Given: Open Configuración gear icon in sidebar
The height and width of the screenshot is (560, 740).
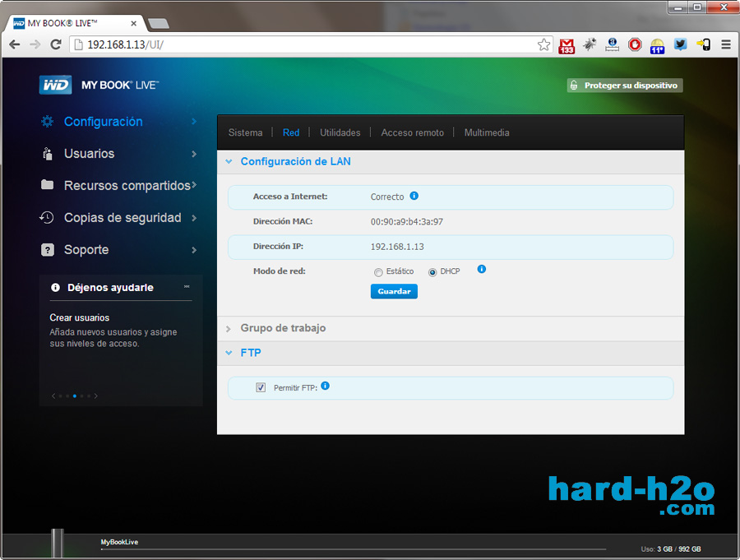Looking at the screenshot, I should point(47,122).
